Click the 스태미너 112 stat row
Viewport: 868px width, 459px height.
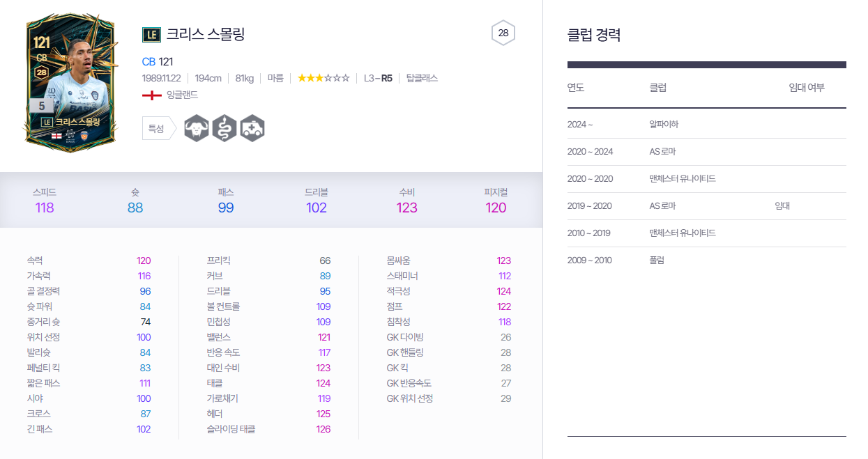449,276
